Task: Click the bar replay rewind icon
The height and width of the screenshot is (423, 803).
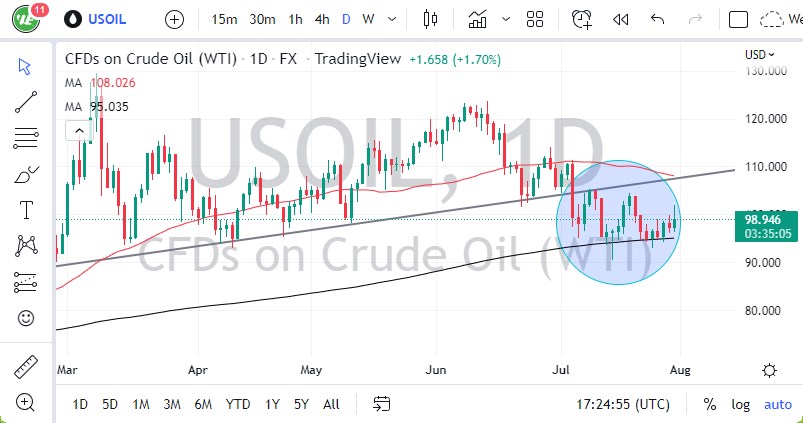Action: click(x=620, y=19)
